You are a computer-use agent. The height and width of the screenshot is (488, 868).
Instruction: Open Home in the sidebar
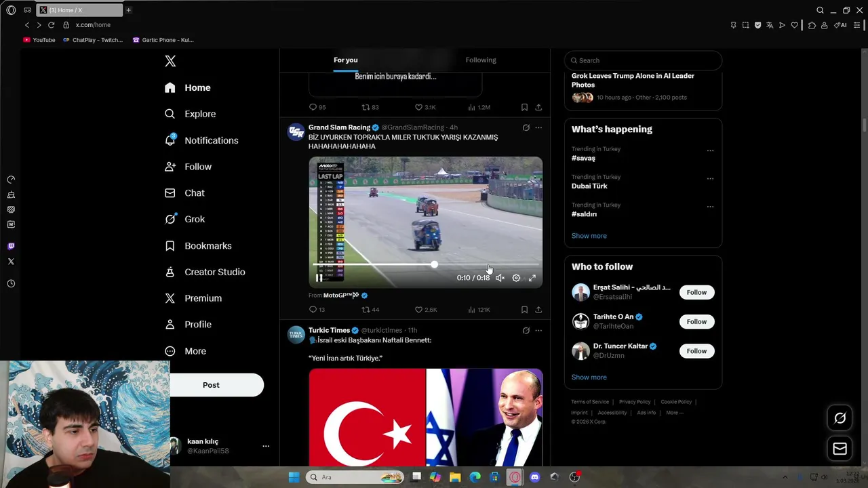point(188,87)
